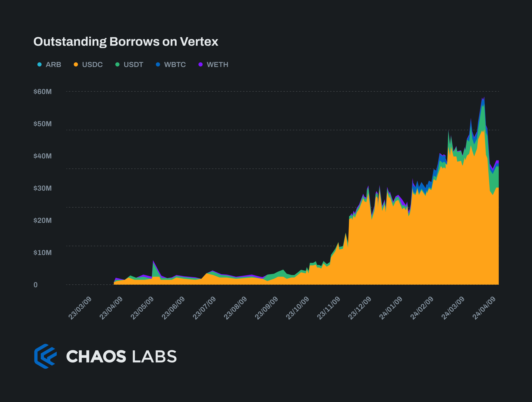
Task: Click the 24/02/09 x-axis date label
Action: coord(422,308)
